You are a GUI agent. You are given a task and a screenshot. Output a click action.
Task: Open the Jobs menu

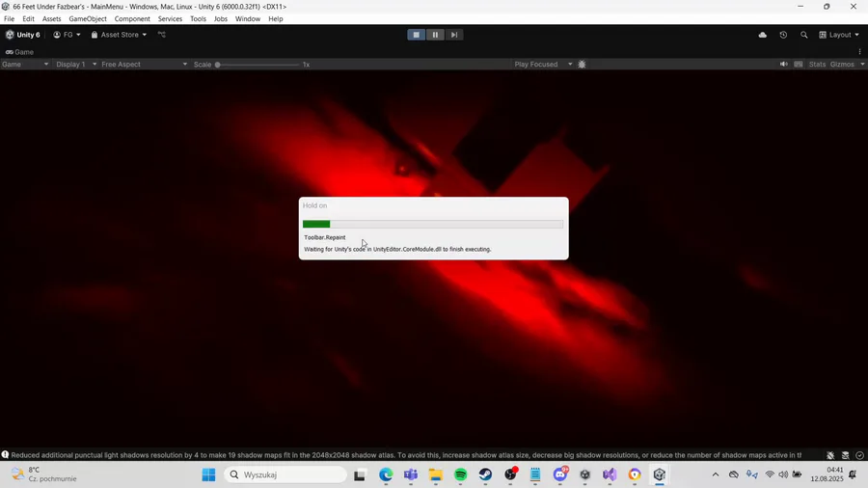point(220,19)
